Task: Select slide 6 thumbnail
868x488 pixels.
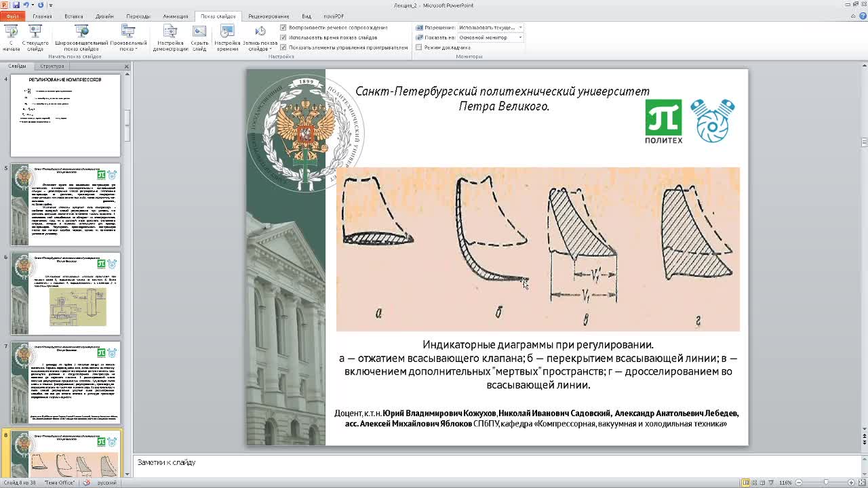Action: 65,293
